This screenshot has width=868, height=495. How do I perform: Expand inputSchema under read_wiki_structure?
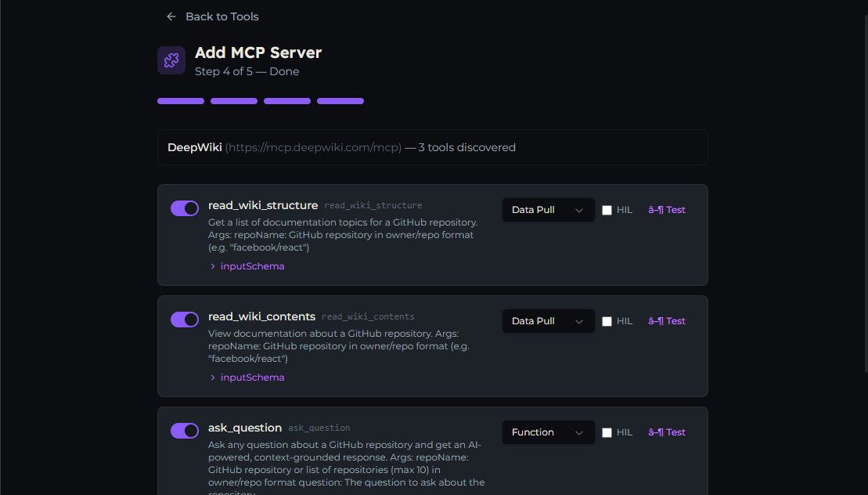(247, 266)
